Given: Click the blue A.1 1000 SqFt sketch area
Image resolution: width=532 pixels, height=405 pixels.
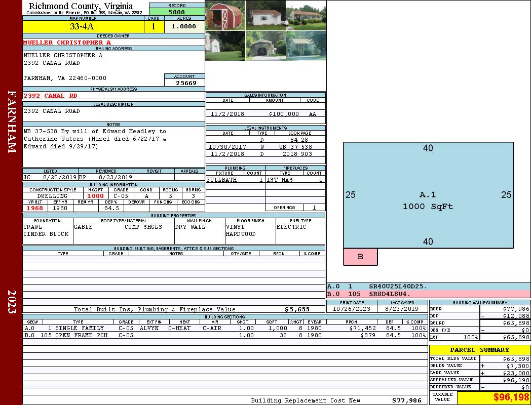Looking at the screenshot, I should (x=428, y=195).
